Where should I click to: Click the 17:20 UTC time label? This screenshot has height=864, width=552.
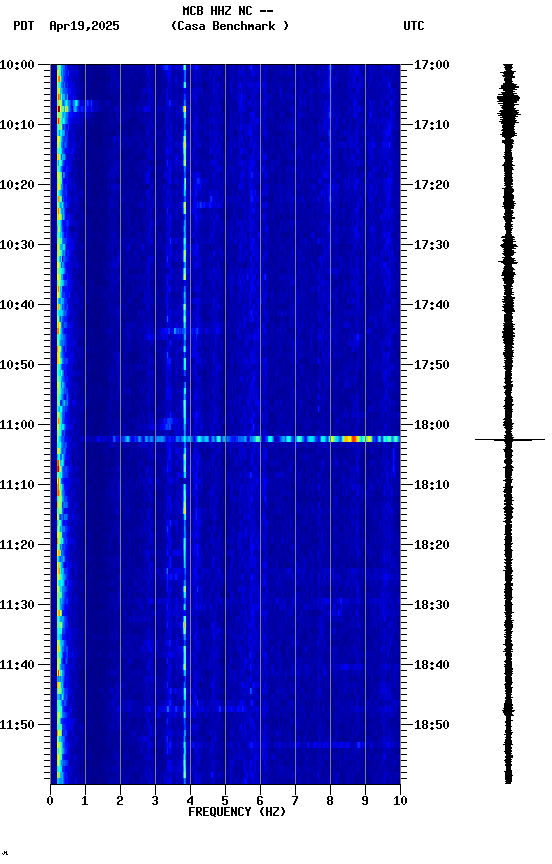432,185
